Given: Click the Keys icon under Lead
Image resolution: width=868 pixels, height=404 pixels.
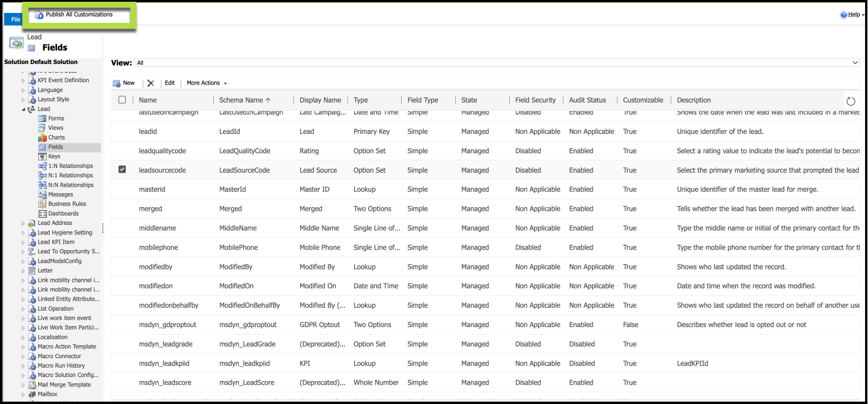Looking at the screenshot, I should (42, 157).
